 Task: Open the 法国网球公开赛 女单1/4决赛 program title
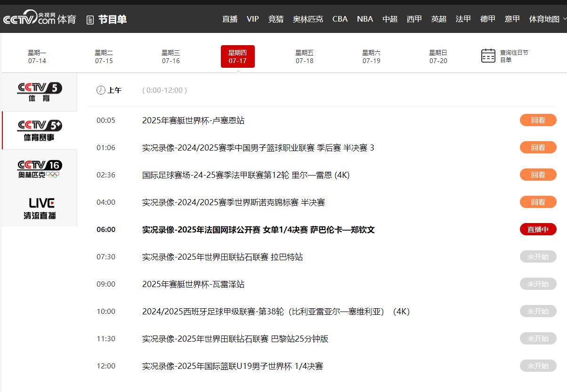pos(258,230)
